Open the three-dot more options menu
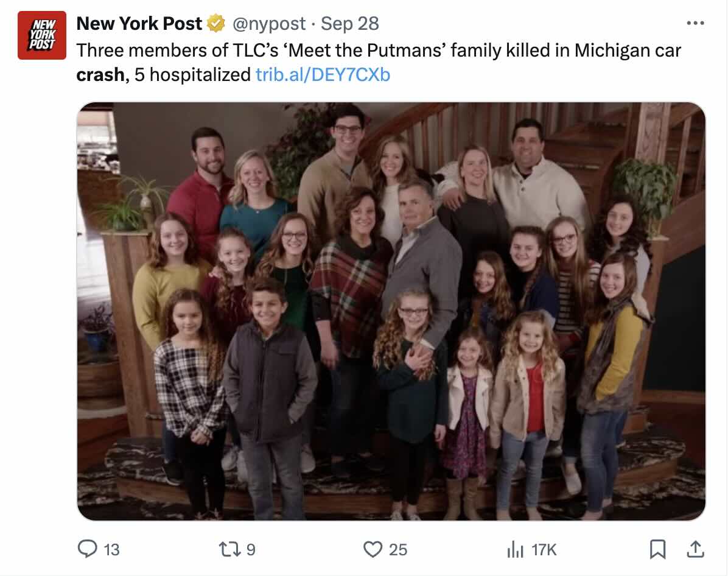 point(695,23)
